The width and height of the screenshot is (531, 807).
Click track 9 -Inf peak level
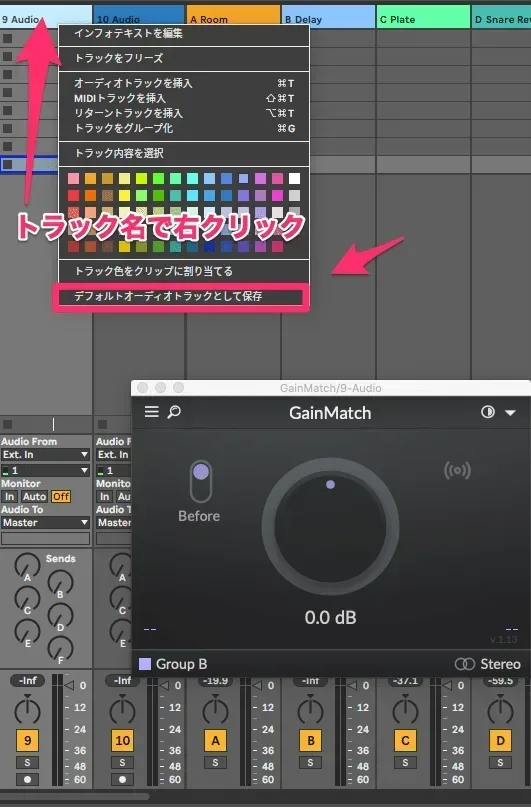[x=27, y=680]
